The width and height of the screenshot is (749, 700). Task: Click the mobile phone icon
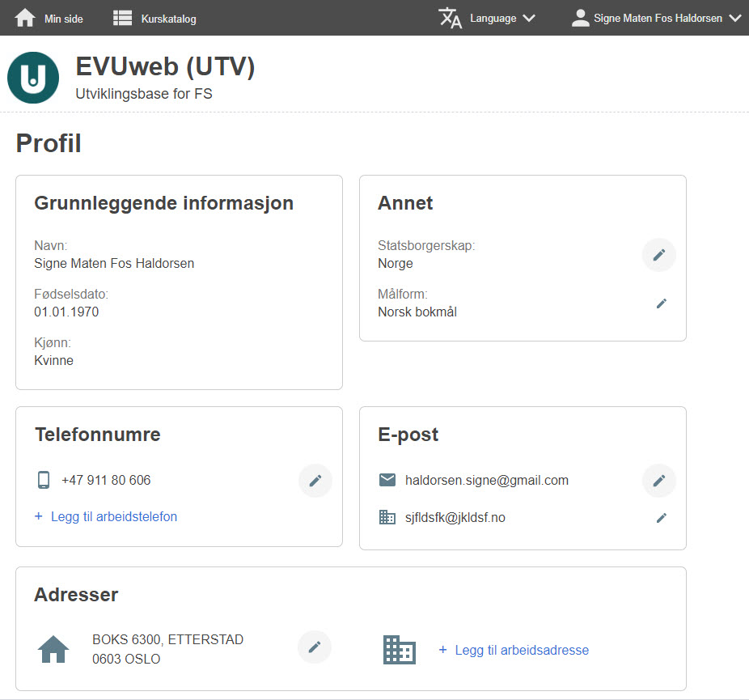(44, 480)
